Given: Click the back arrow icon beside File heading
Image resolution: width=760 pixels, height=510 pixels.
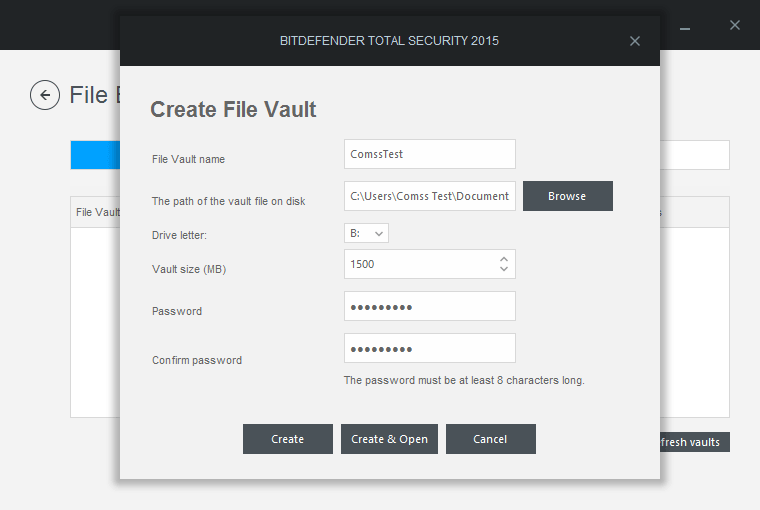Looking at the screenshot, I should click(45, 95).
